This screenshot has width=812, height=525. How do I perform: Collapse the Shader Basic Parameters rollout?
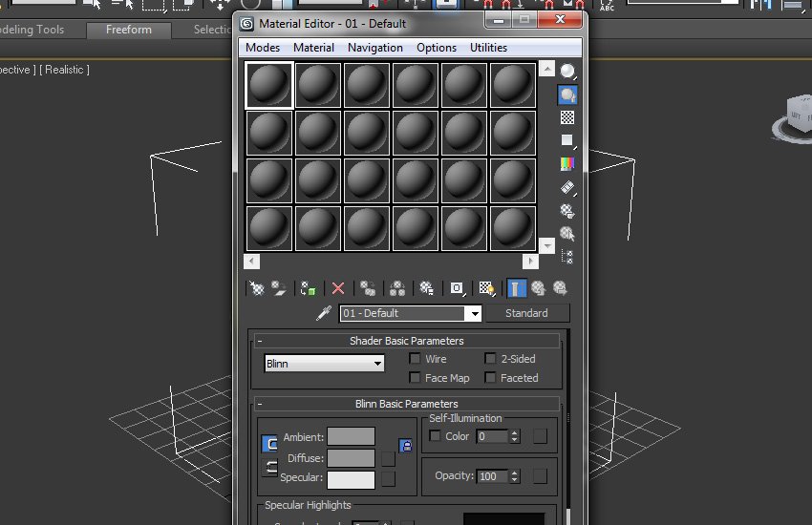[x=406, y=341]
